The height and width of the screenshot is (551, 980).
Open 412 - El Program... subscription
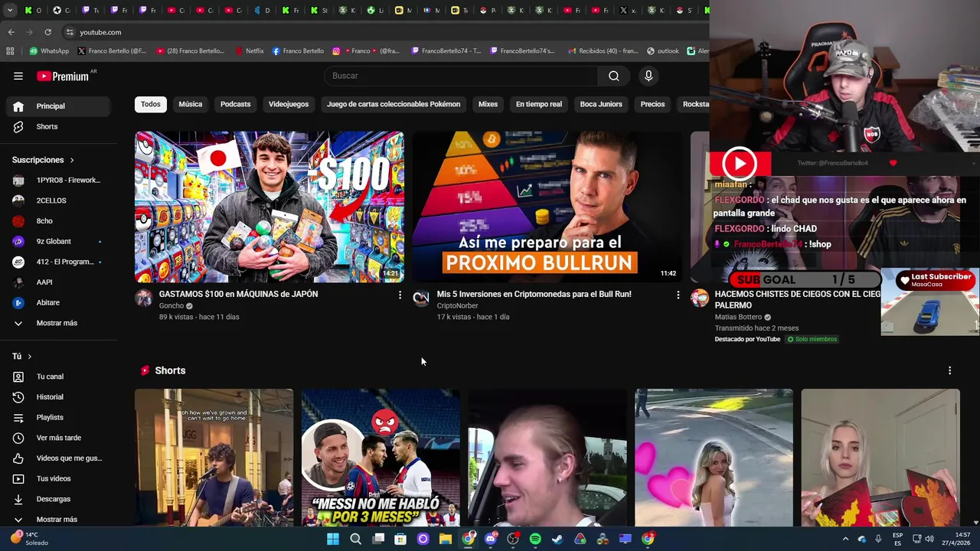[58, 262]
